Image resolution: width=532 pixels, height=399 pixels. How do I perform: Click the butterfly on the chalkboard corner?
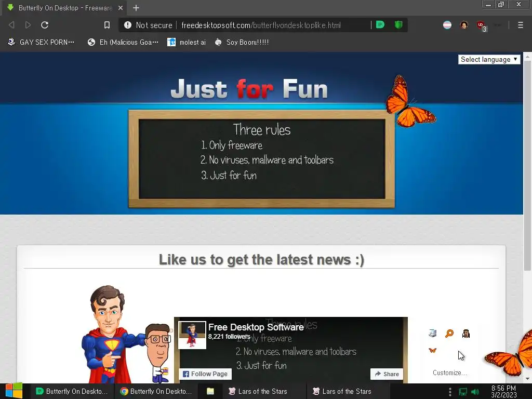pos(410,101)
